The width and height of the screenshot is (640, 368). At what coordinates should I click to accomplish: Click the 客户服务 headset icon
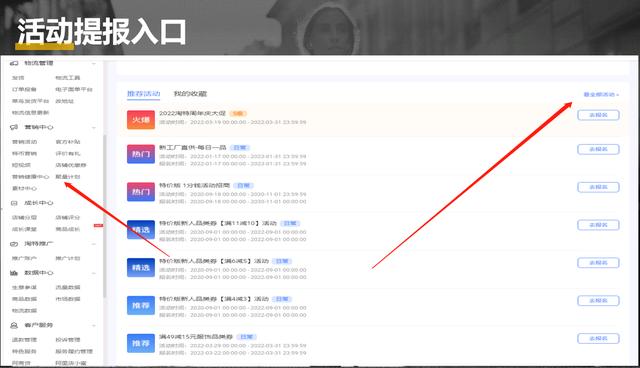click(14, 325)
